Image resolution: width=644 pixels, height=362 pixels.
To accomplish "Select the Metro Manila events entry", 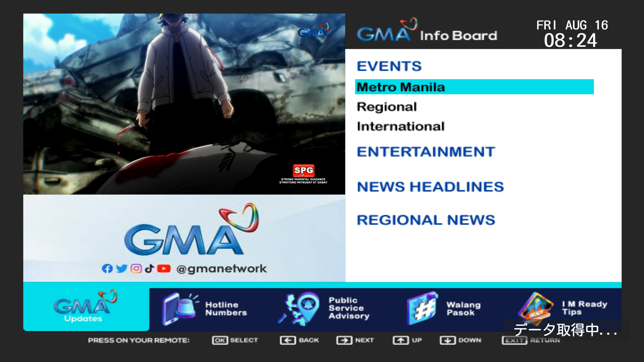I will pyautogui.click(x=474, y=87).
